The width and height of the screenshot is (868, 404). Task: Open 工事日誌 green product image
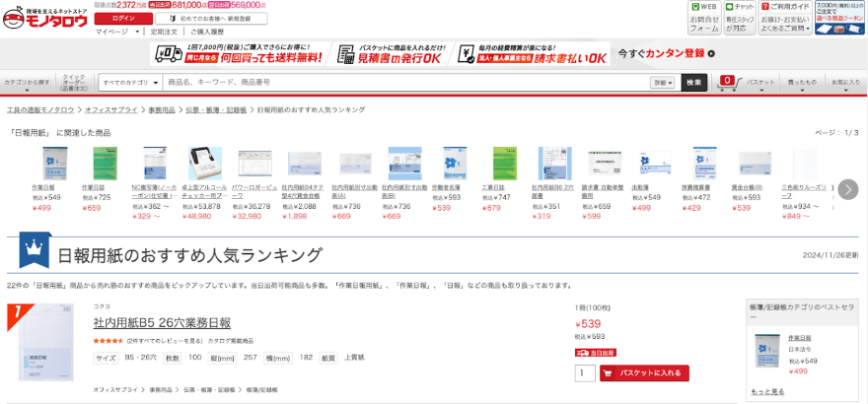pos(504,164)
